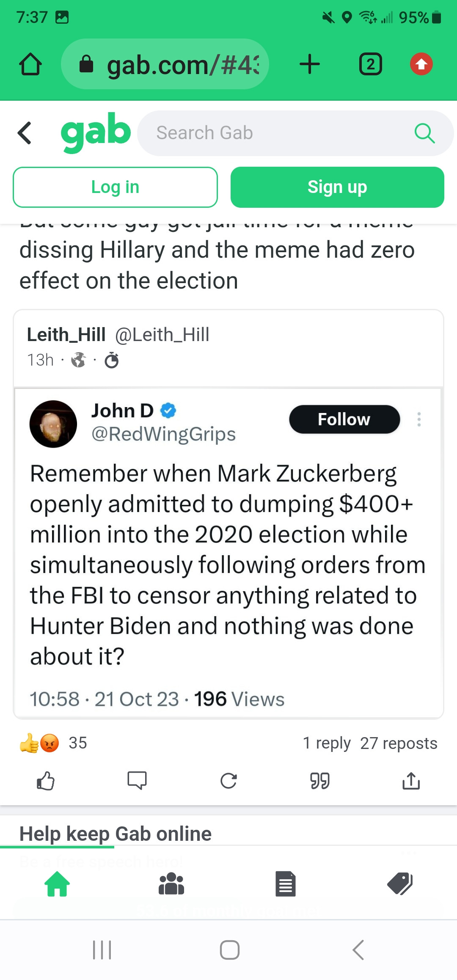
Task: Tap the red upload arrow icon
Action: pyautogui.click(x=421, y=64)
